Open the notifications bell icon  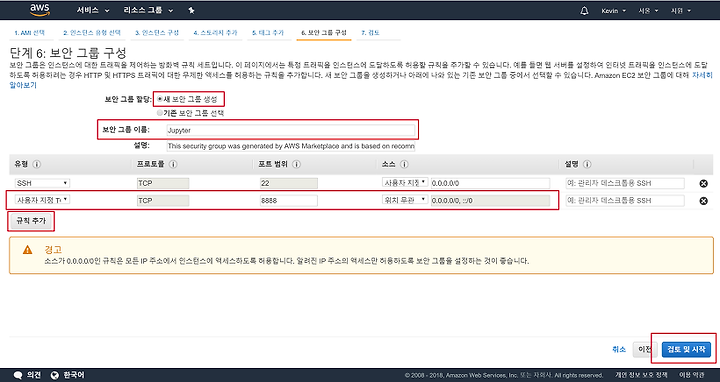584,10
